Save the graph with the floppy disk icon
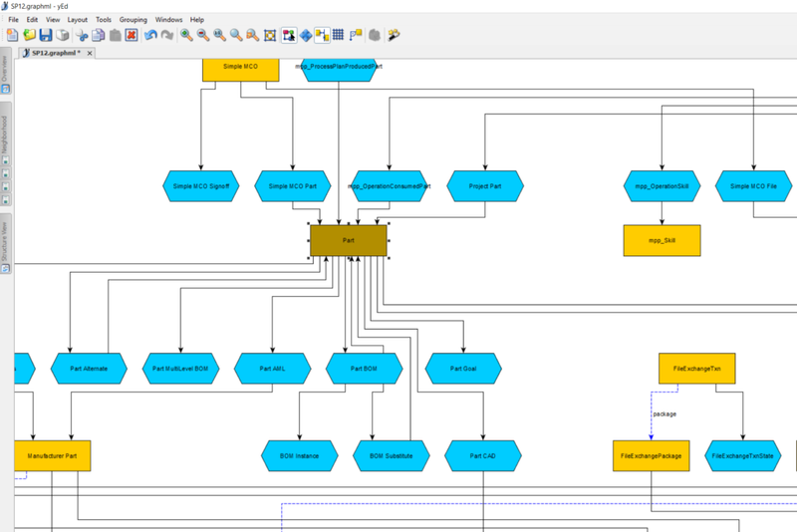Image resolution: width=797 pixels, height=532 pixels. pos(46,35)
